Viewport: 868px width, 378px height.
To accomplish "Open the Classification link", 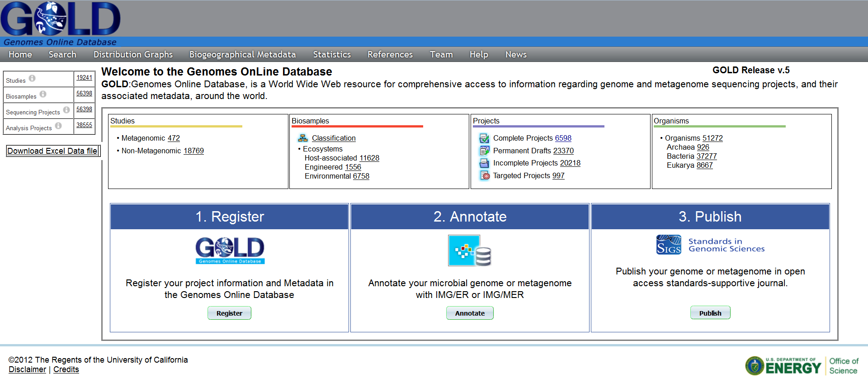I will (334, 138).
